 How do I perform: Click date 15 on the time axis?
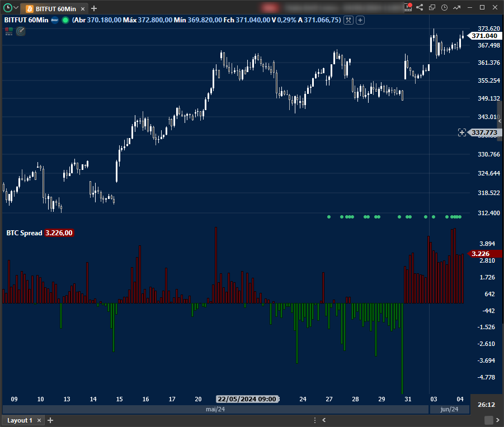pyautogui.click(x=119, y=399)
